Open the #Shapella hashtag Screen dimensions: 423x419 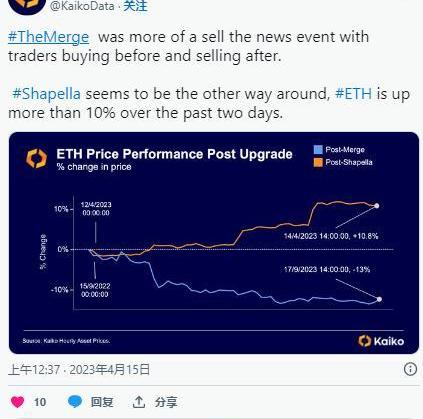(46, 94)
